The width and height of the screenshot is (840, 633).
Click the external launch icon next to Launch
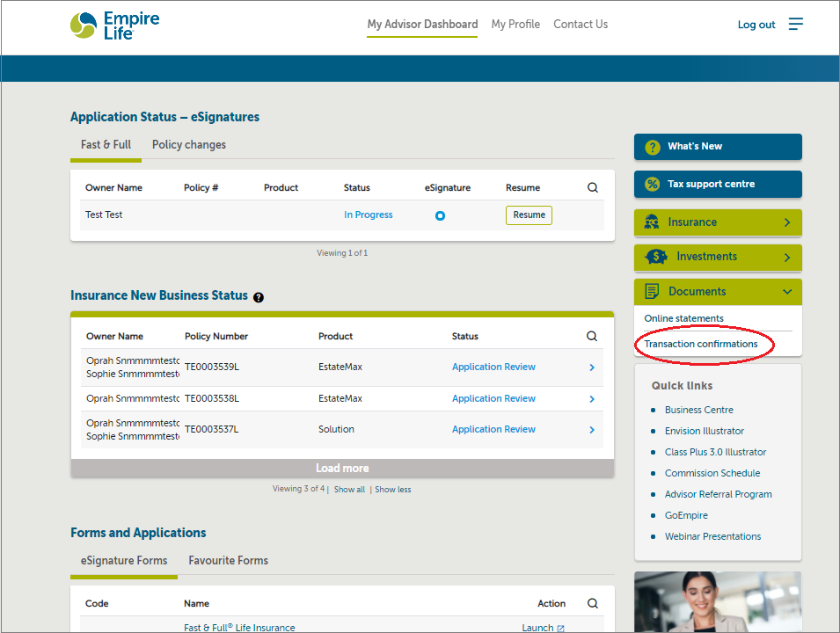pos(560,629)
